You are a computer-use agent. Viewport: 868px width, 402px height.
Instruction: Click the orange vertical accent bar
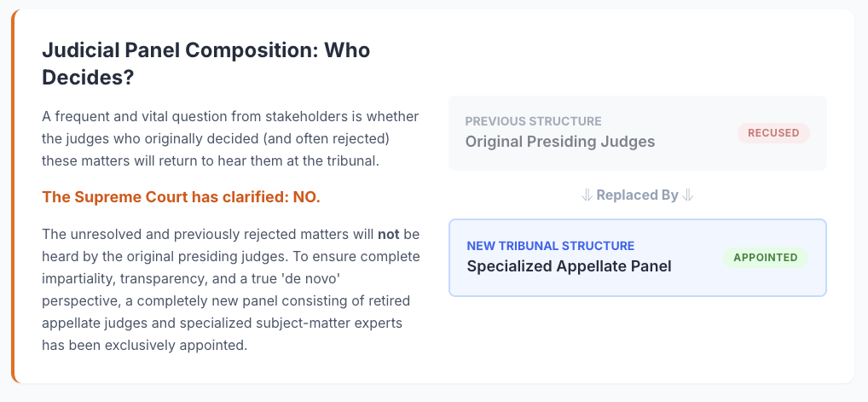14,198
